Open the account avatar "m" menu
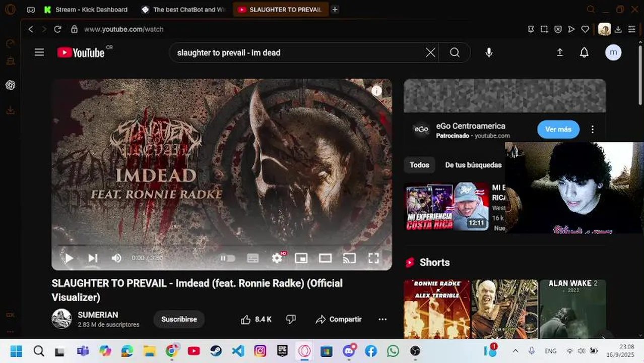The width and height of the screenshot is (644, 363). (x=613, y=52)
